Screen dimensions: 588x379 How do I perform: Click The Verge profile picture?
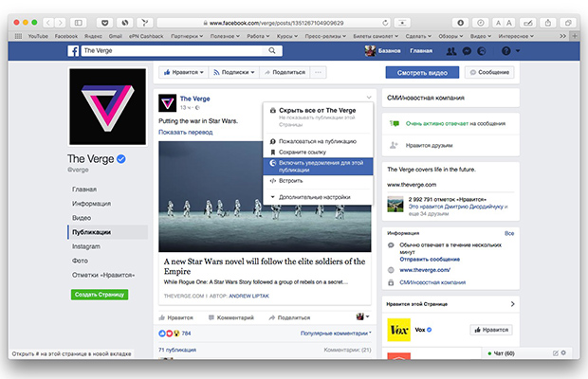coord(107,107)
